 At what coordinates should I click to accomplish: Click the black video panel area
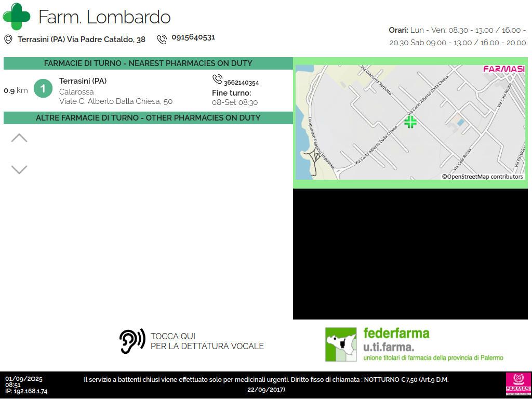point(412,254)
